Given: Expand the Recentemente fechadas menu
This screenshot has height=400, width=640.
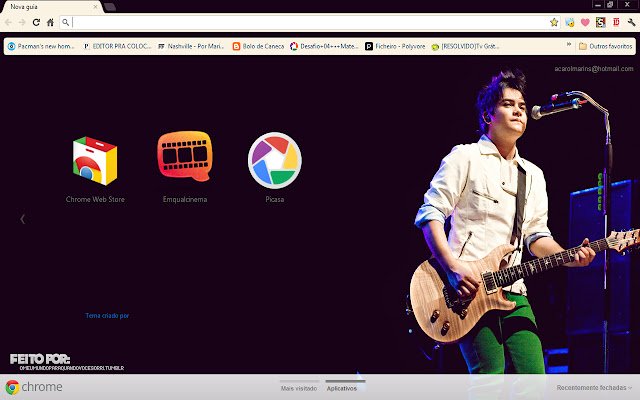Looking at the screenshot, I should point(594,387).
